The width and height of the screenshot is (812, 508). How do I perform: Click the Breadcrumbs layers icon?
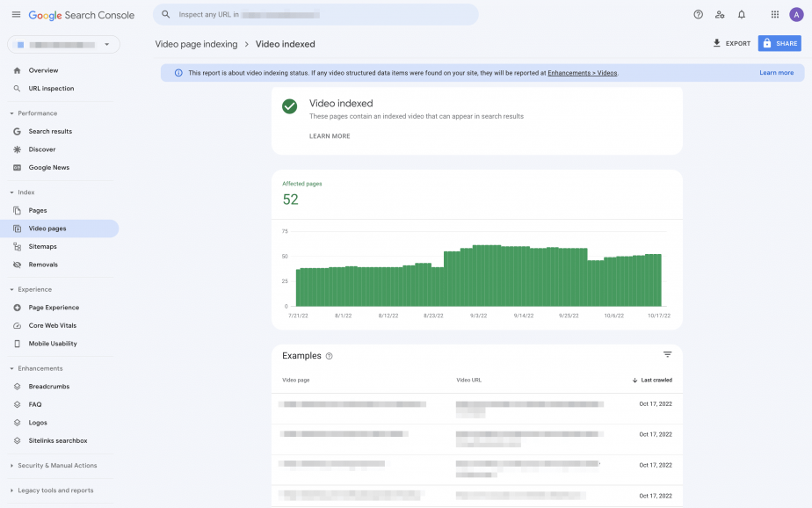[17, 387]
